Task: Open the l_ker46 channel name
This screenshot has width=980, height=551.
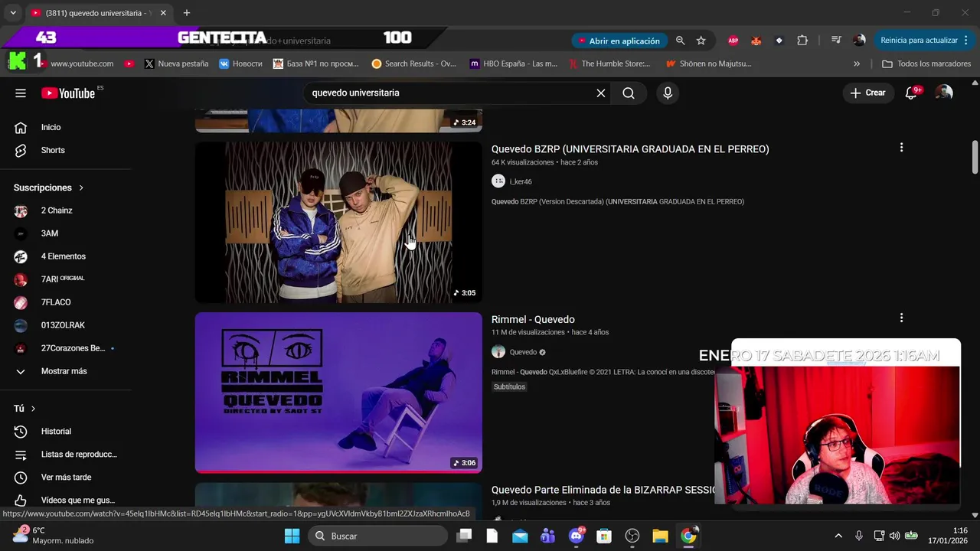Action: click(521, 181)
